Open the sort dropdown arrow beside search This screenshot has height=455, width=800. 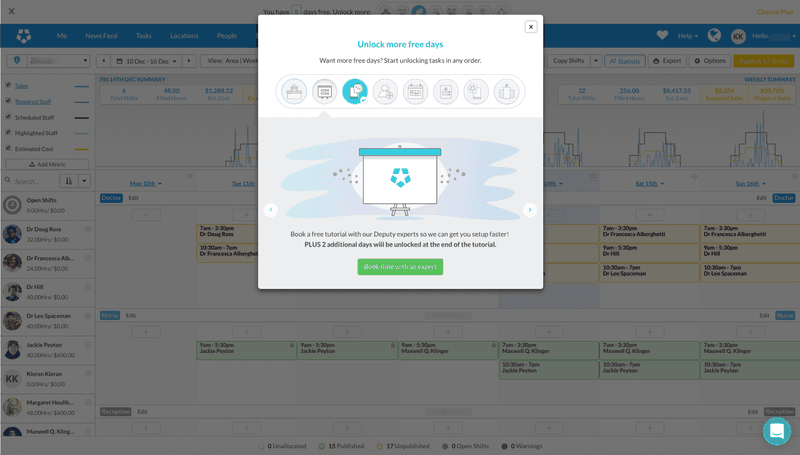[84, 181]
